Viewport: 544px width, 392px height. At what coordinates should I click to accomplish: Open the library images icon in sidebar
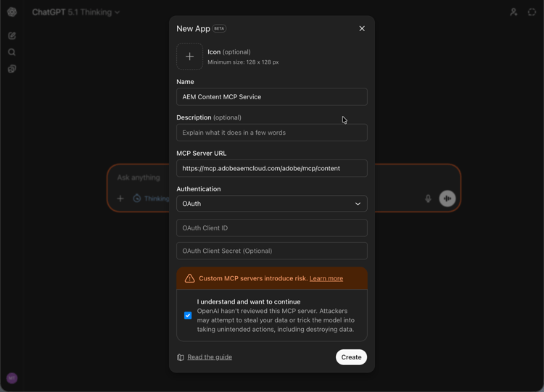click(12, 69)
